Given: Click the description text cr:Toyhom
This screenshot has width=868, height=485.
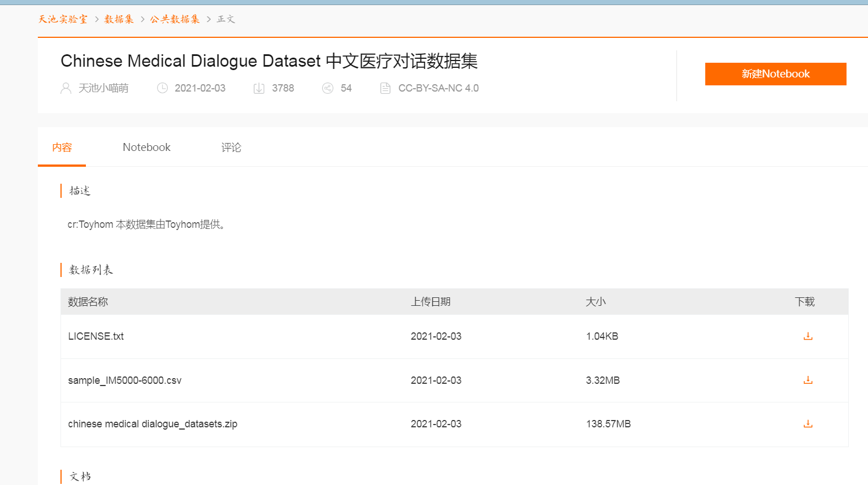Looking at the screenshot, I should (x=147, y=224).
